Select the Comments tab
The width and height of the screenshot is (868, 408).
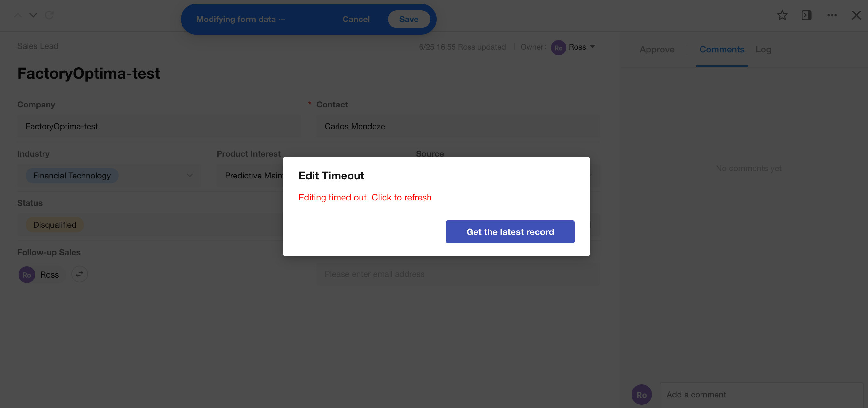click(722, 50)
